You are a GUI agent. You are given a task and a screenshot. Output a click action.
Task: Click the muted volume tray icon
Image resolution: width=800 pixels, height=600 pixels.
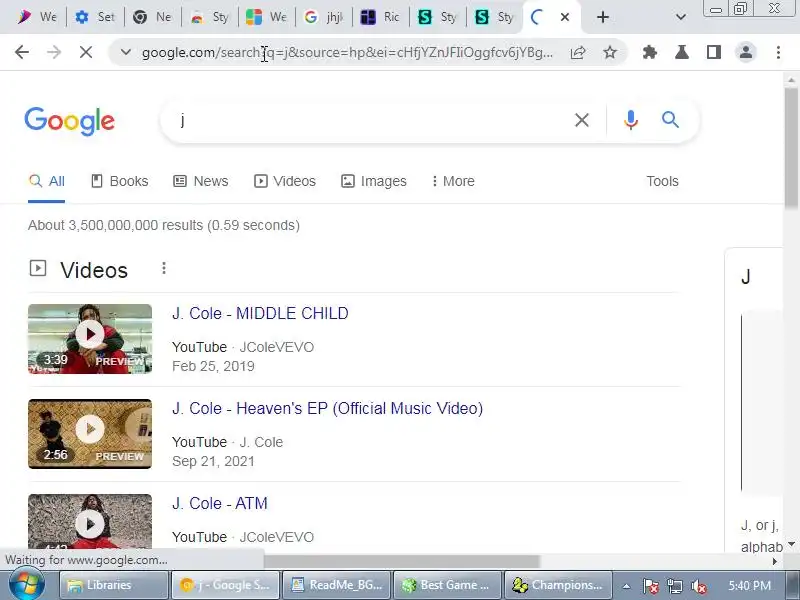698,586
